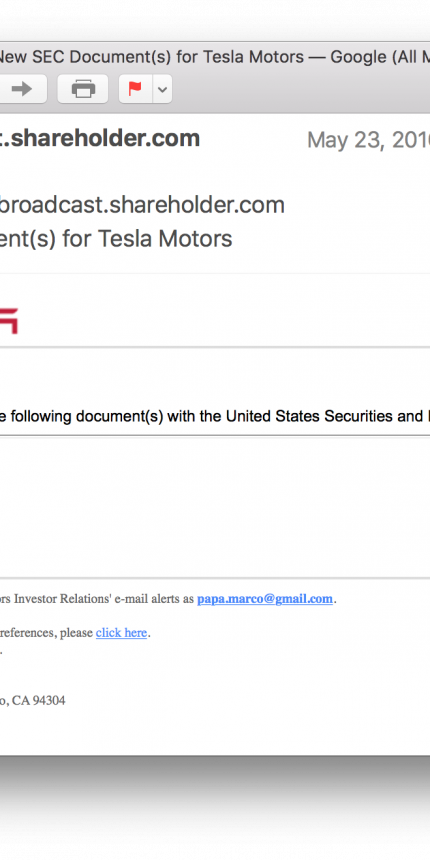Flag this message with the red flag

click(135, 89)
